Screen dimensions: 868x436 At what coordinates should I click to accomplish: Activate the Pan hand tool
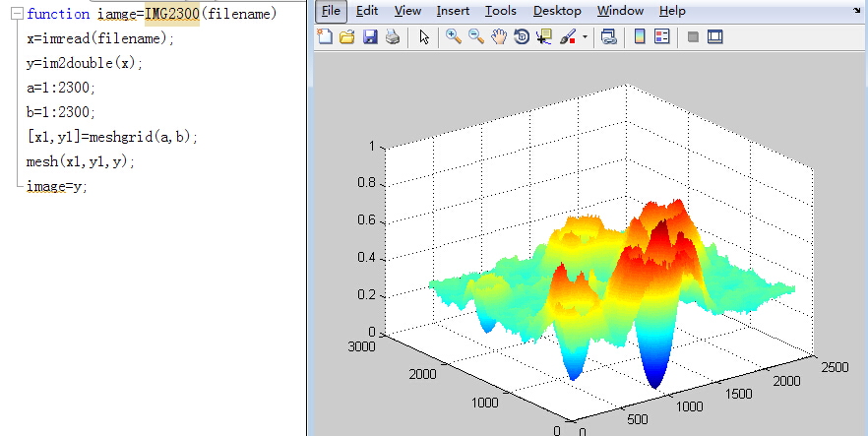tap(498, 37)
